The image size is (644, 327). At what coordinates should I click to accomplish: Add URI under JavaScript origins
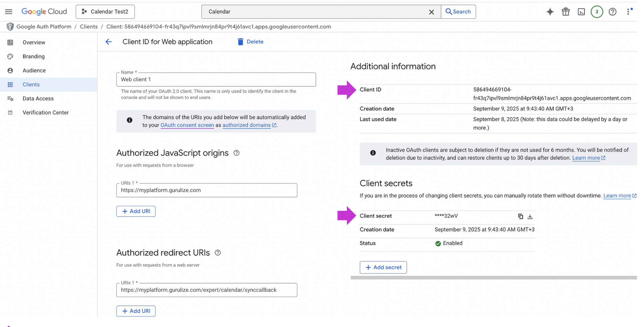(x=136, y=211)
